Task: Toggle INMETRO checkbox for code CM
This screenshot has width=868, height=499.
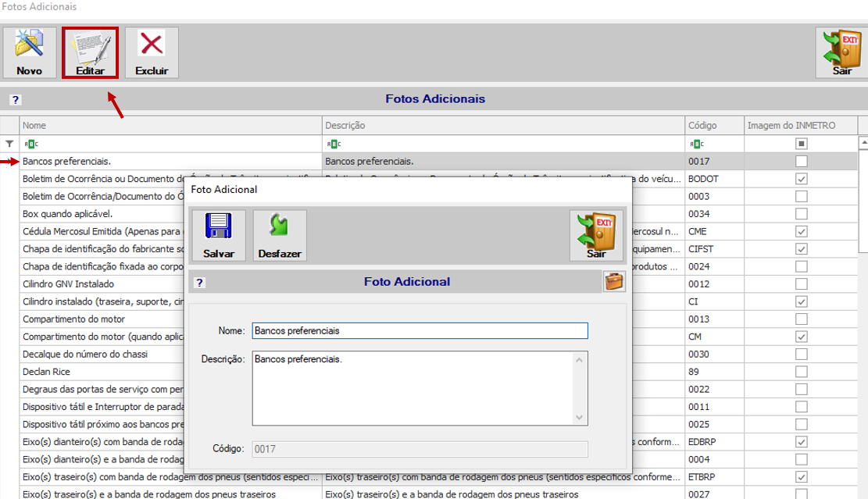Action: (801, 337)
